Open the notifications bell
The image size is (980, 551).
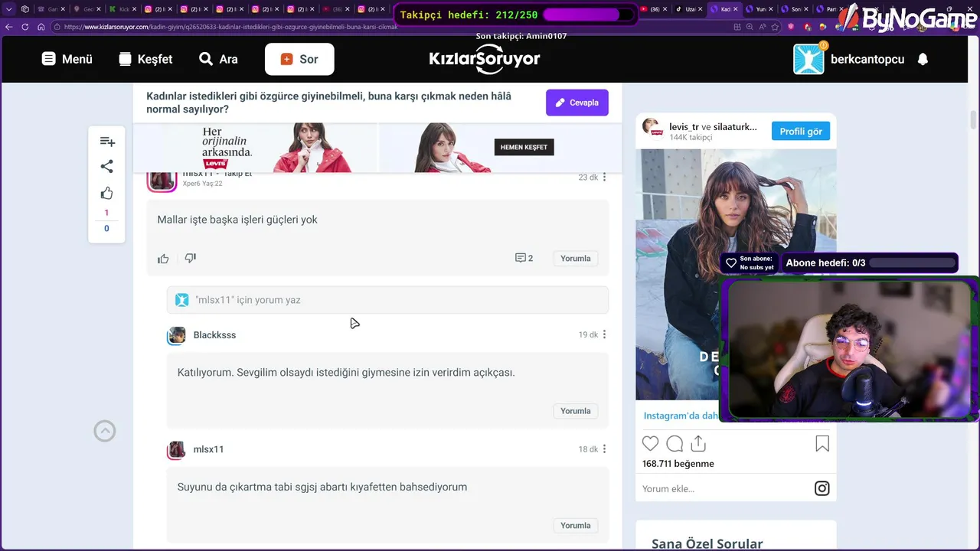pyautogui.click(x=923, y=59)
